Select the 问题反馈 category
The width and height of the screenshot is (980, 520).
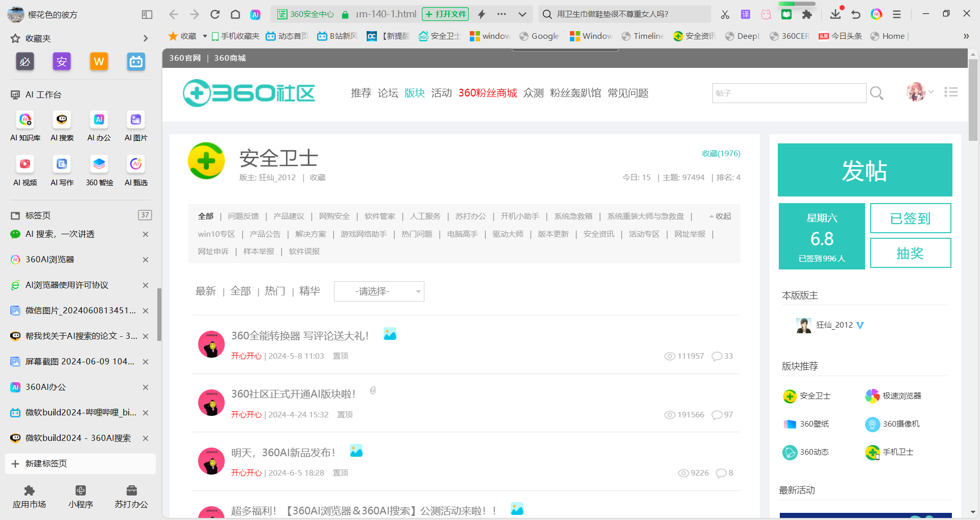click(x=243, y=216)
